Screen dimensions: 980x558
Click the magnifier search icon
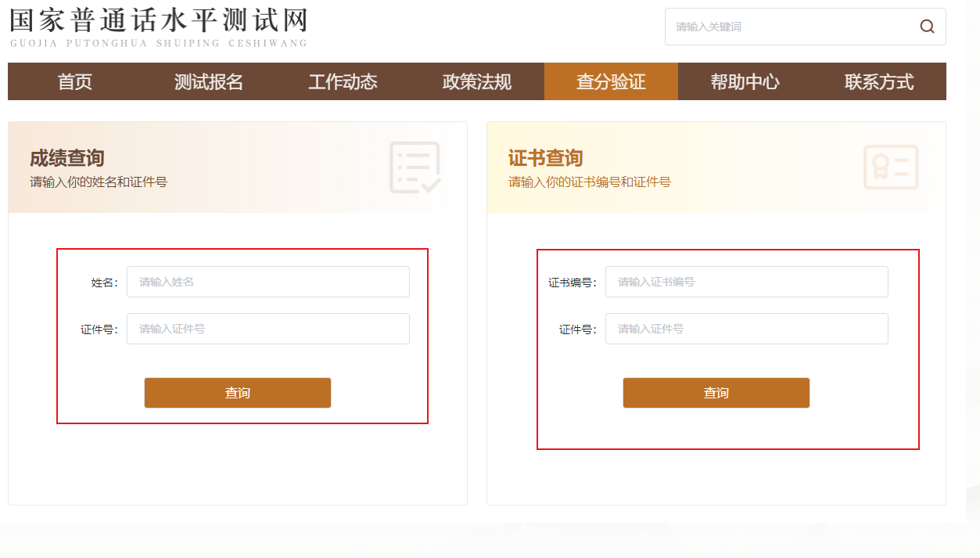927,27
